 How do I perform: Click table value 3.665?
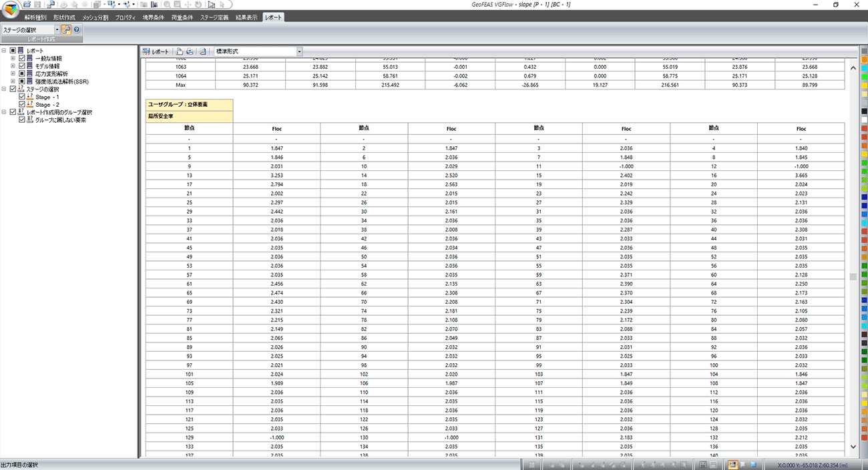[801, 175]
